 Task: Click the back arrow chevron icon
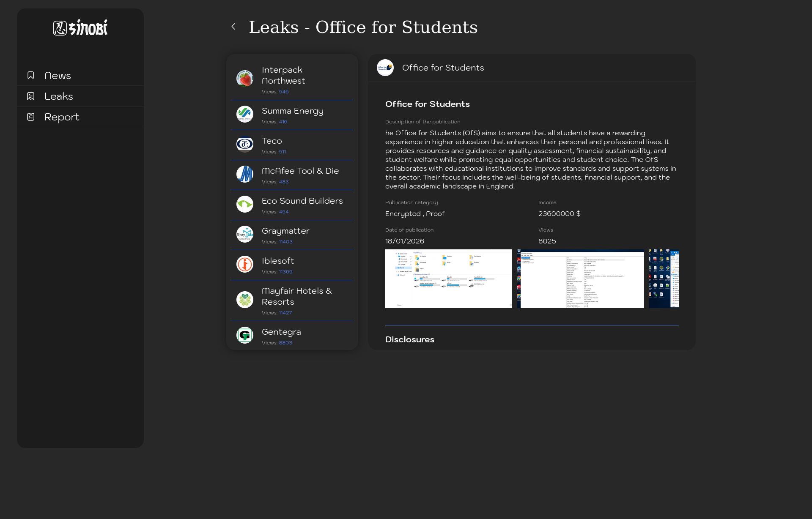[233, 27]
